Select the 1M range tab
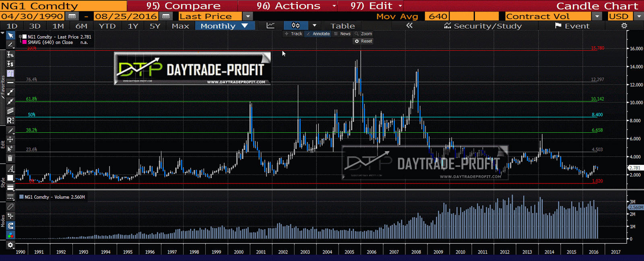This screenshot has height=261, width=644. [x=58, y=26]
